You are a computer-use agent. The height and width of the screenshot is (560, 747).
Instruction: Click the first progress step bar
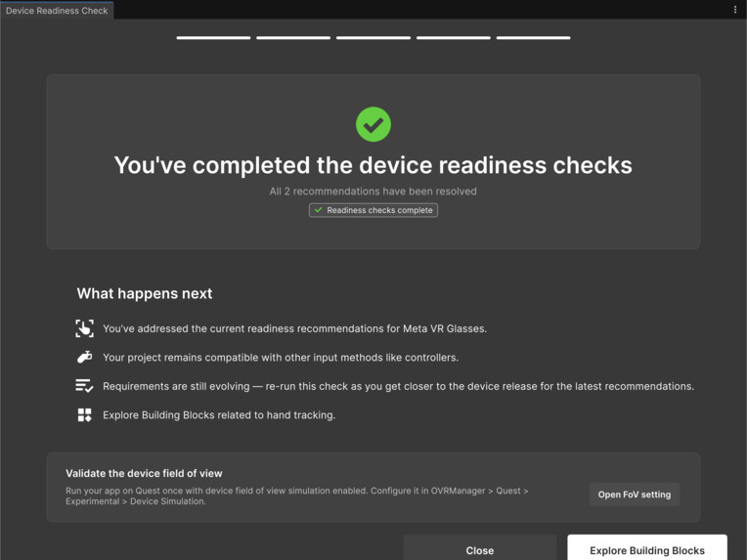point(213,37)
